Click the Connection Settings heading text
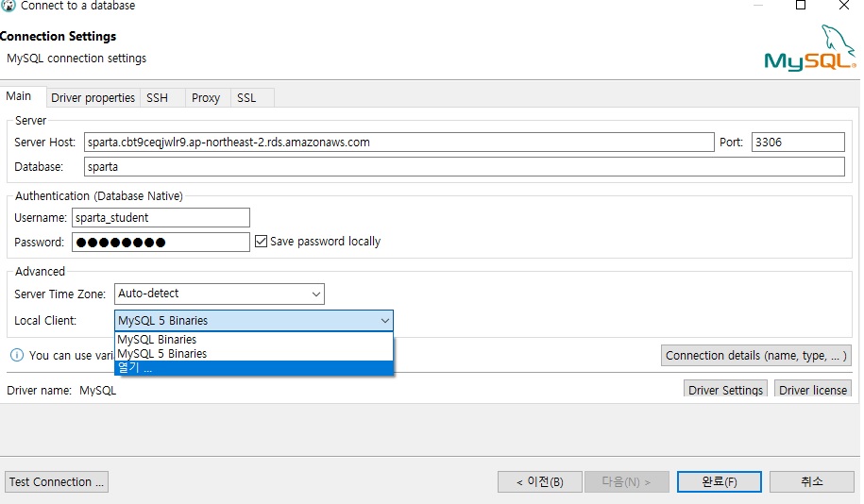Image resolution: width=864 pixels, height=504 pixels. 58,37
